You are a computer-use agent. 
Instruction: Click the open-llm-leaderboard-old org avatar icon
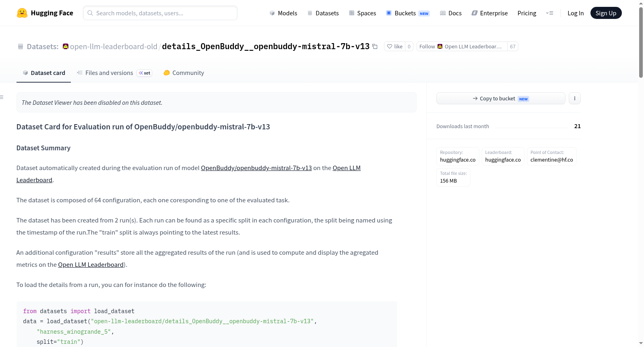click(x=66, y=46)
